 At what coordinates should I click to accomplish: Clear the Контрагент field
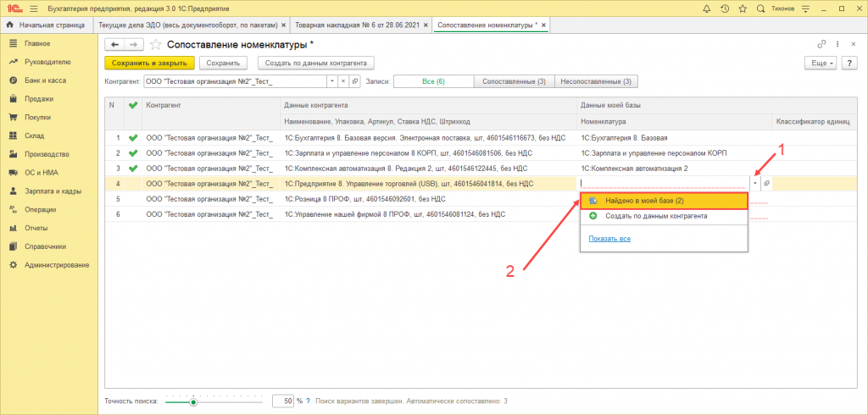click(343, 81)
